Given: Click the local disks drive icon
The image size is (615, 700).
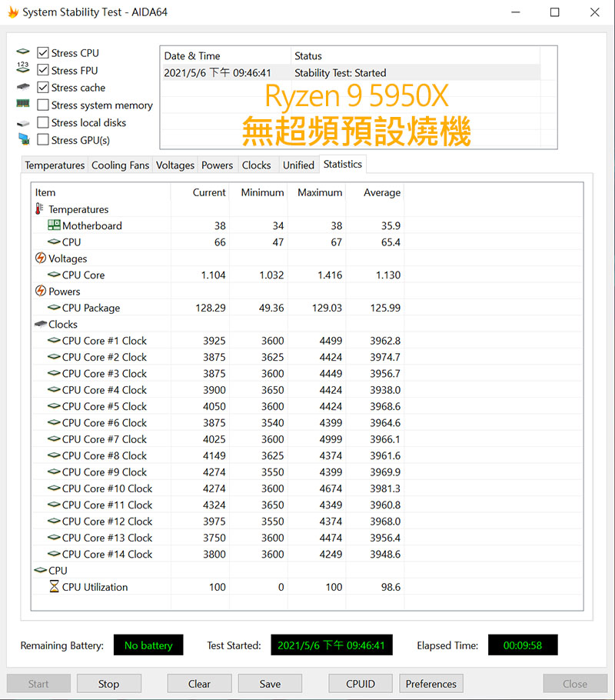Looking at the screenshot, I should (23, 123).
